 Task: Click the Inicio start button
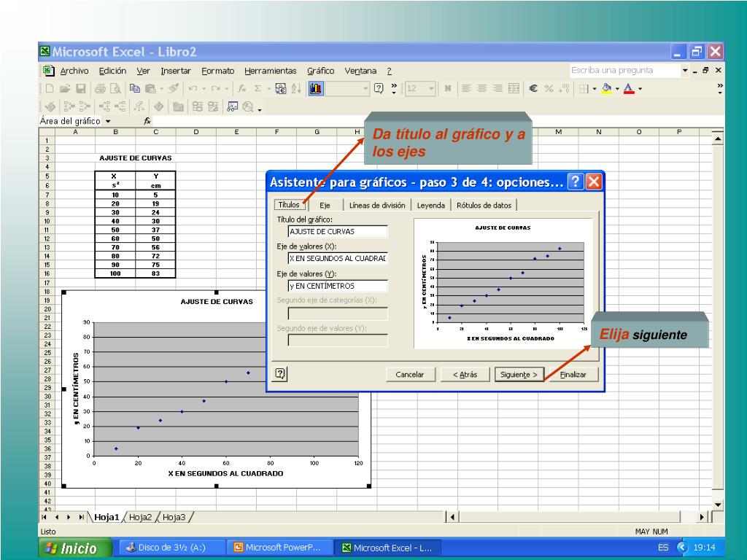[x=75, y=548]
